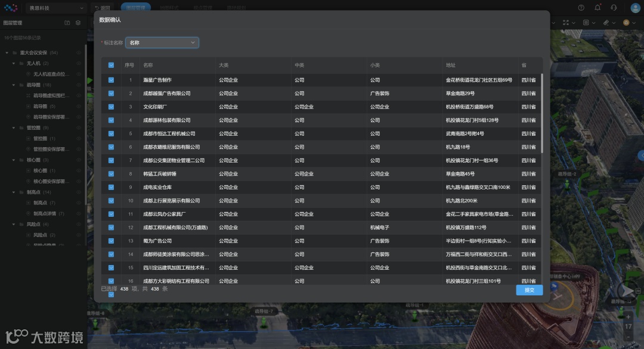644x349 pixels.
Task: Click zoom in plus on map
Action: pos(628,317)
